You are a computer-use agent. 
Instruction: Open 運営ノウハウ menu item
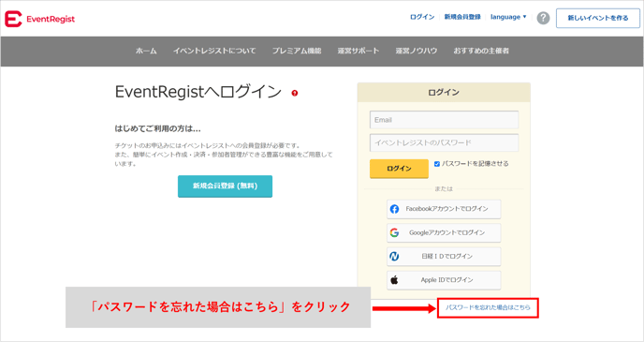[x=416, y=51]
